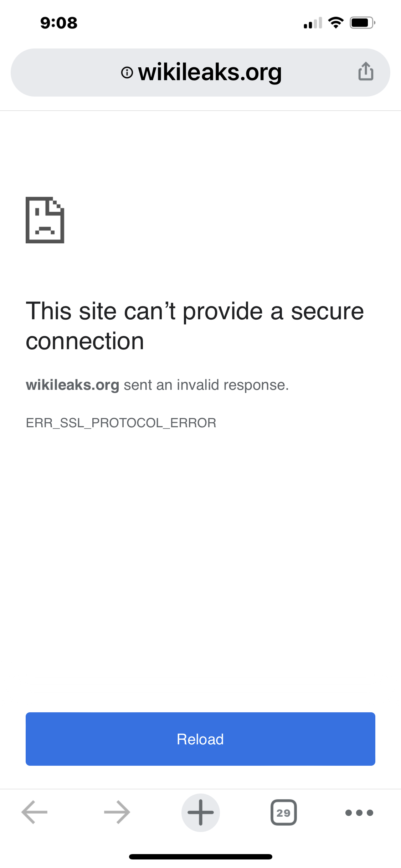Tap the cellular signal bars icon
401x868 pixels.
[x=313, y=23]
